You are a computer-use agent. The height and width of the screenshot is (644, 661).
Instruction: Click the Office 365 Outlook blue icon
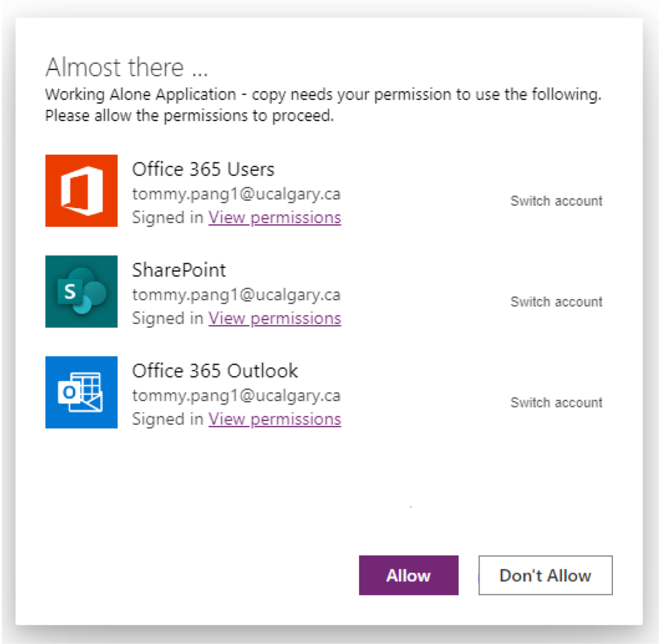click(81, 392)
